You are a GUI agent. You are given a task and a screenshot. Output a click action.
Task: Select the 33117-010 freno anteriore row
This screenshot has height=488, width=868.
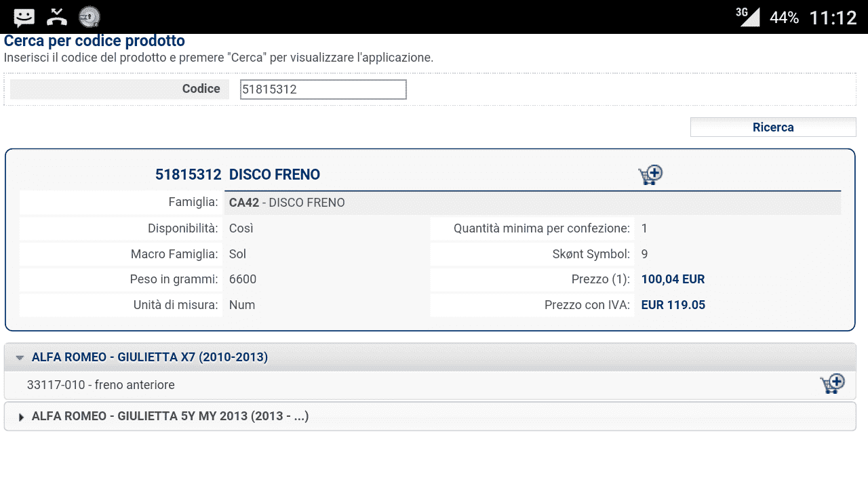(x=430, y=385)
